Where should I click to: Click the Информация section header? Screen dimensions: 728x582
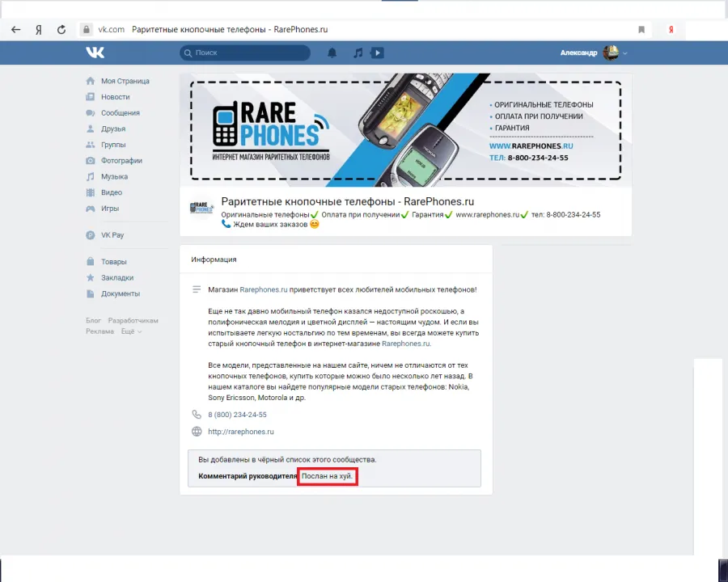pyautogui.click(x=214, y=259)
